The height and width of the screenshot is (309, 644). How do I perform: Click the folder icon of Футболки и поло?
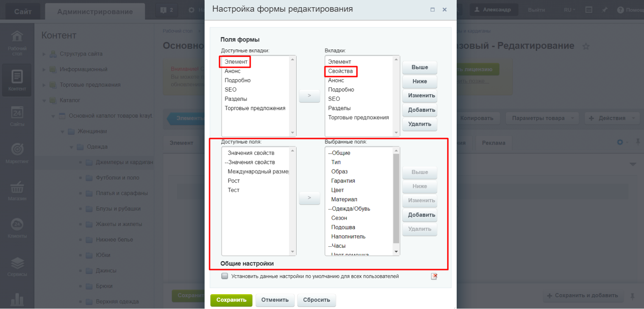(89, 178)
